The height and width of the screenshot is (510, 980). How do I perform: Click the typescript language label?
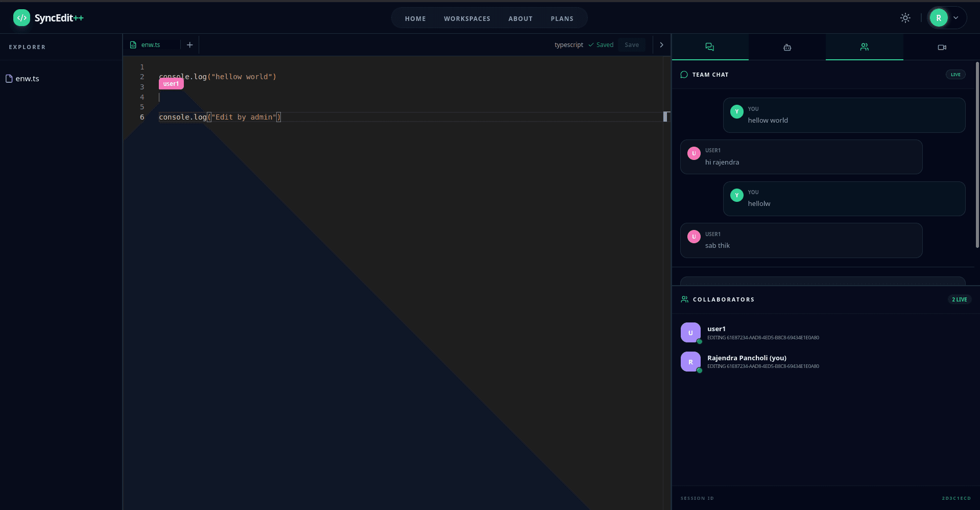(x=568, y=45)
